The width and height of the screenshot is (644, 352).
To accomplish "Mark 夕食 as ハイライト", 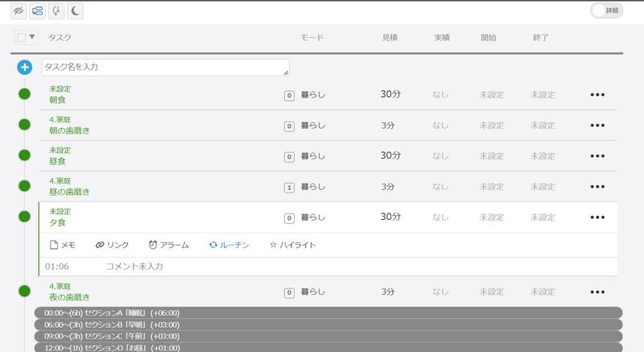I will point(292,245).
